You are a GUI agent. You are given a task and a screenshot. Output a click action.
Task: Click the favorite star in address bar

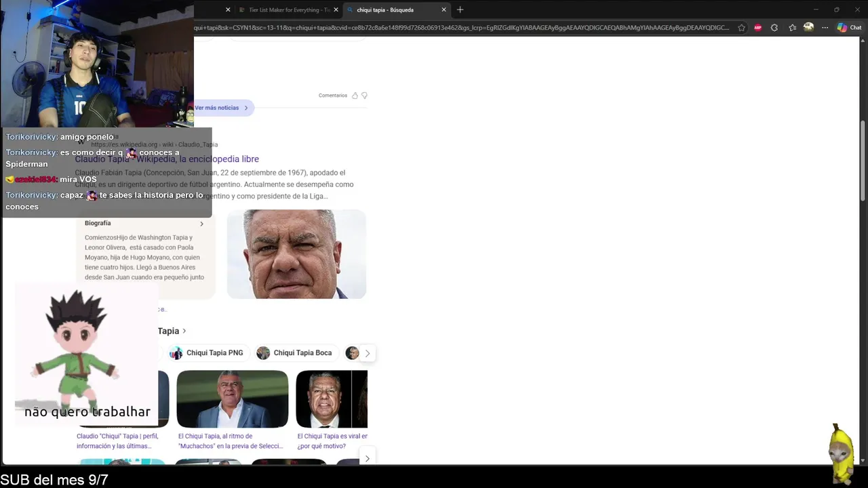(x=742, y=28)
